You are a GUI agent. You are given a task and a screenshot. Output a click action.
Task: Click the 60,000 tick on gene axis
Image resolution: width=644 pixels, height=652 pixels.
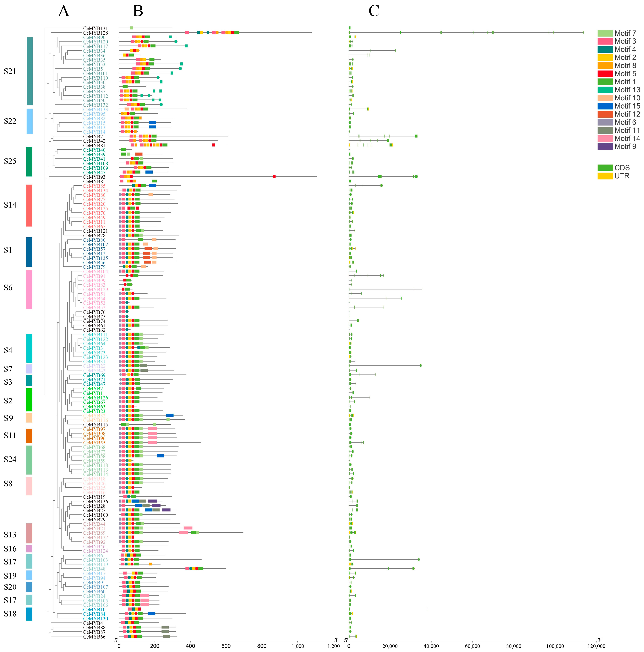click(x=472, y=646)
